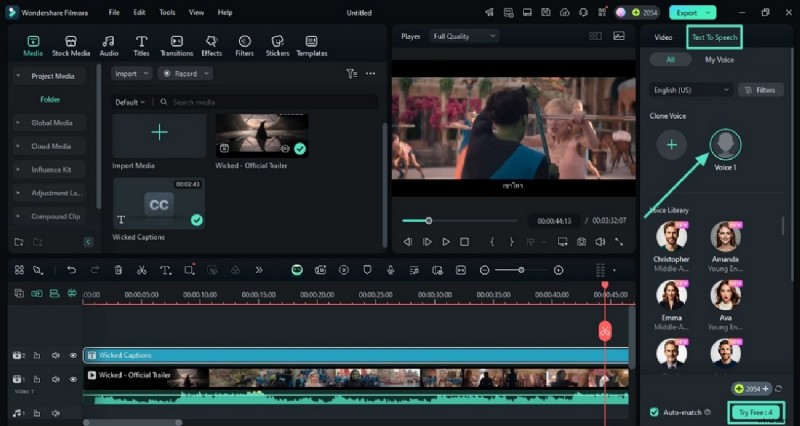
Task: Show more timeline tools with double chevron
Action: point(259,270)
